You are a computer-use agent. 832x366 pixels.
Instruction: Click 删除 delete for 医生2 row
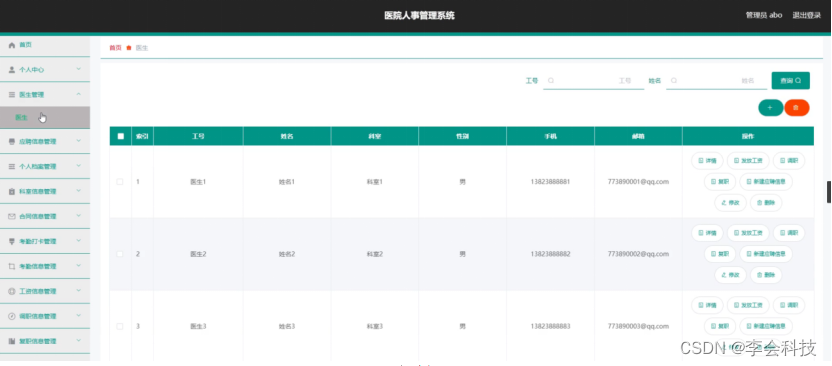(766, 275)
